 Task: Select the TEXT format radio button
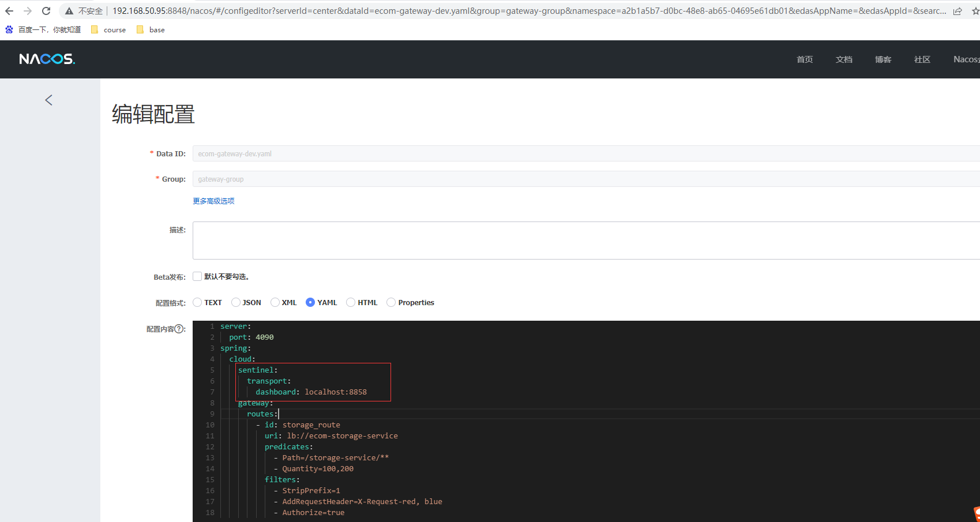pyautogui.click(x=197, y=302)
